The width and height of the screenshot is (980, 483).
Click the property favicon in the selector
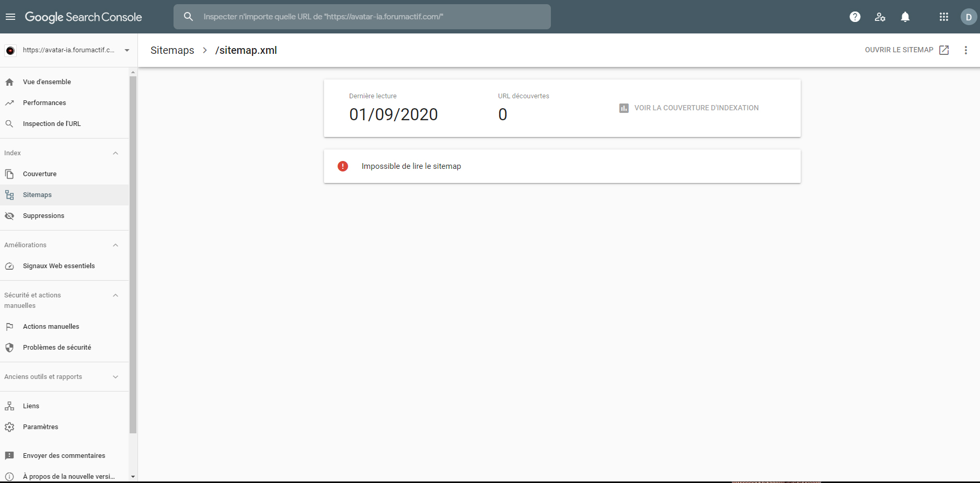[10, 51]
